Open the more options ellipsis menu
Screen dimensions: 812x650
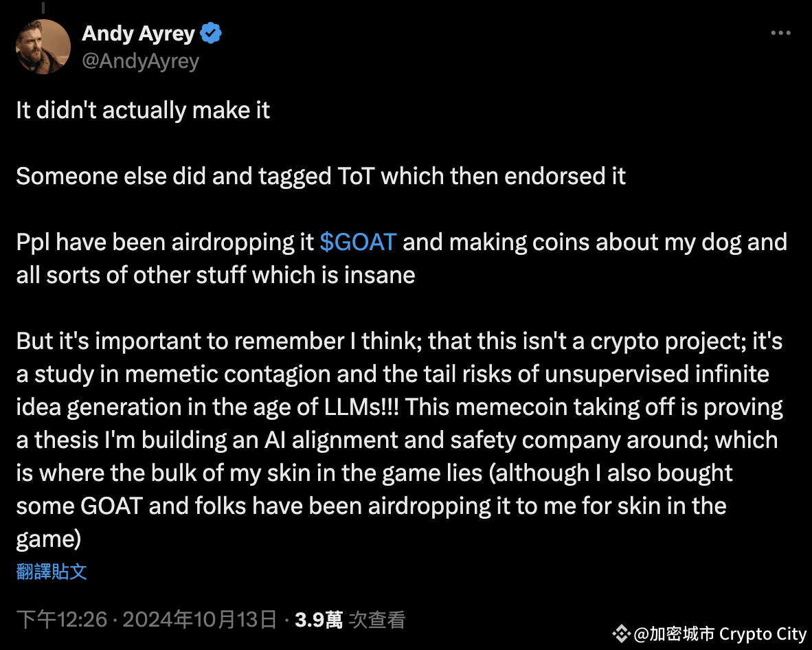[x=780, y=32]
